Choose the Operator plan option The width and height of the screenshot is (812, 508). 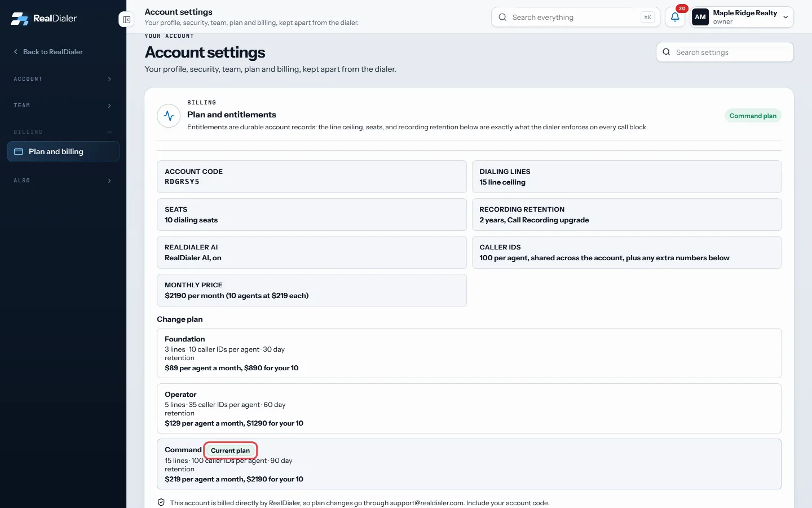click(x=469, y=408)
